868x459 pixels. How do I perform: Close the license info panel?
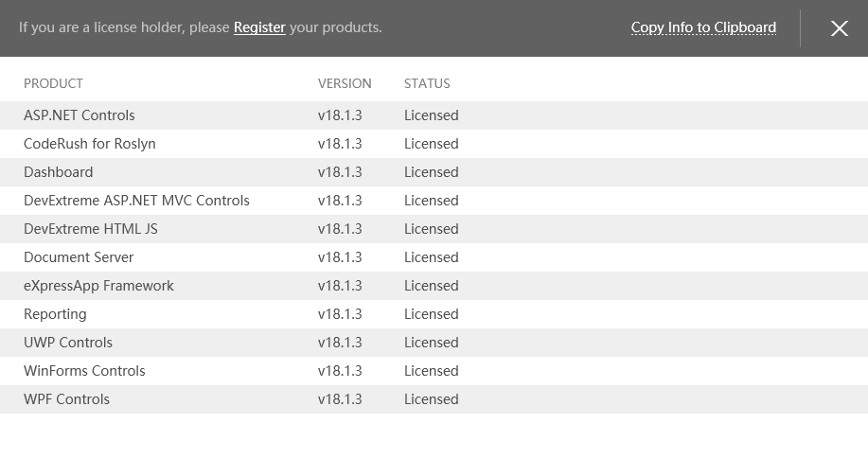pyautogui.click(x=839, y=28)
